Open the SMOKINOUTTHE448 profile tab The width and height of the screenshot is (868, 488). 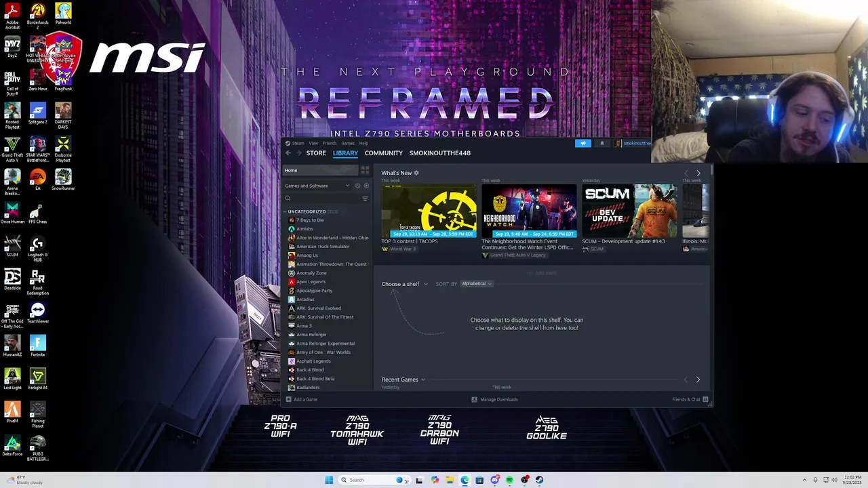(440, 153)
